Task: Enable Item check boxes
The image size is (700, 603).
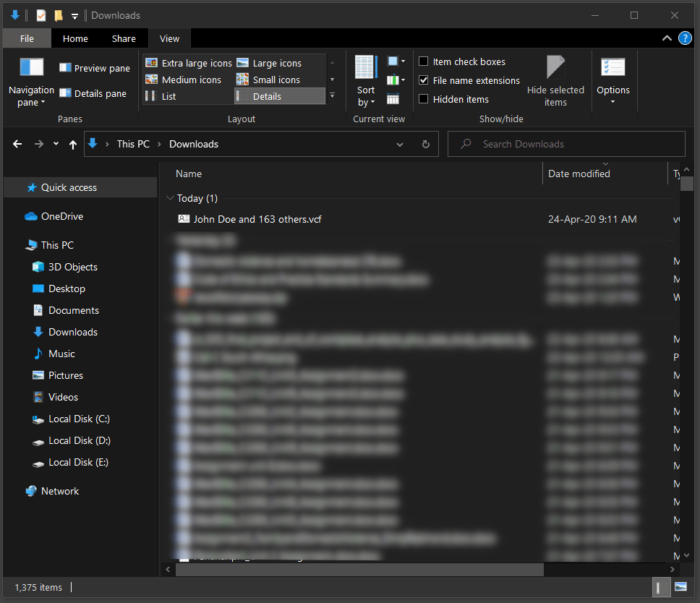Action: coord(424,62)
